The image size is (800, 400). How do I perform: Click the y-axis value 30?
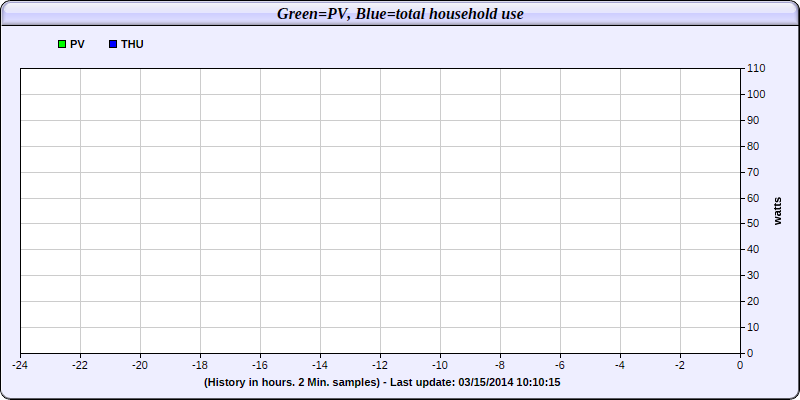753,276
